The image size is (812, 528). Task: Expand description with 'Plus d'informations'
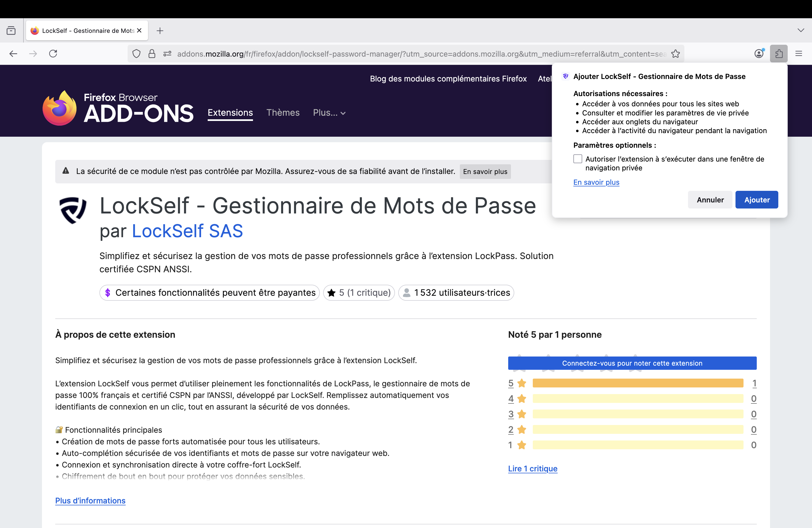tap(90, 501)
